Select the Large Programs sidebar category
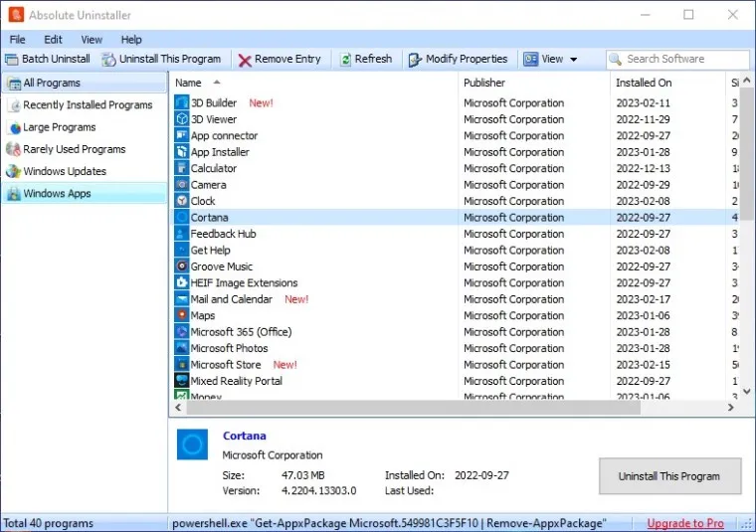756x532 pixels. point(59,127)
